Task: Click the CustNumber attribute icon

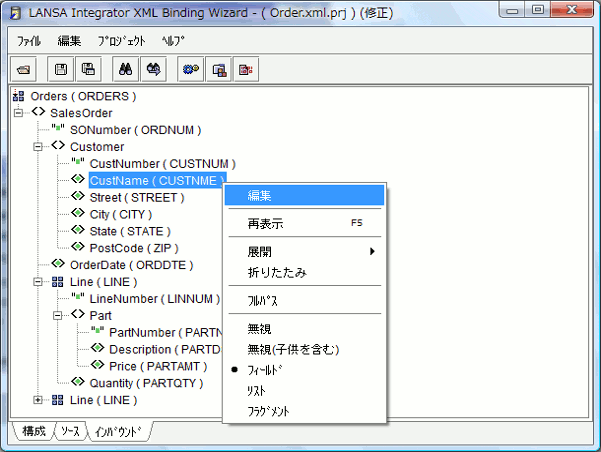Action: tap(78, 163)
